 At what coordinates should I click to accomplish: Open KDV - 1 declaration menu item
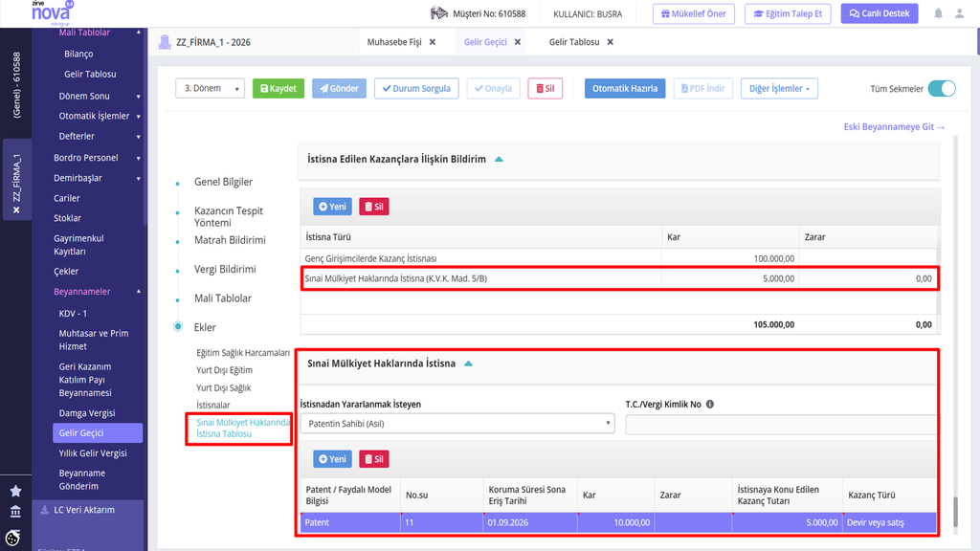[73, 313]
